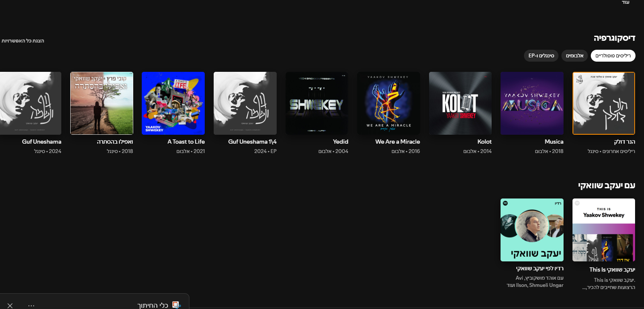Open the "דיסקוגרפיה" section heading
644x309 pixels.
point(615,38)
